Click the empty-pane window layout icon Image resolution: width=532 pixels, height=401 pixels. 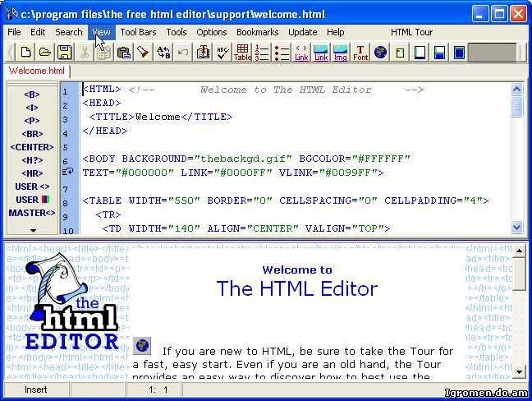[420, 53]
